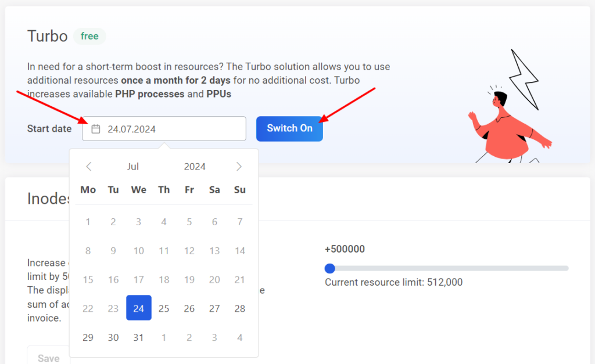Select July 31 in the calendar

pos(138,337)
